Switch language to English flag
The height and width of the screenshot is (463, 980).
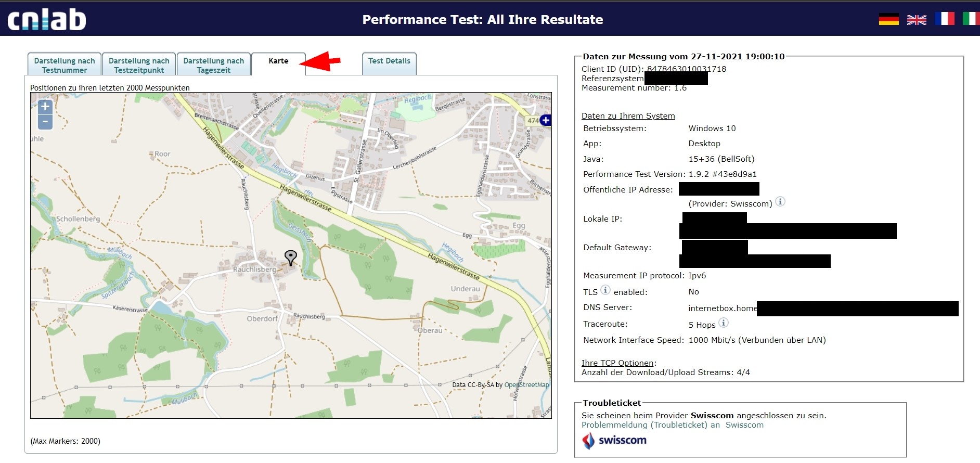pyautogui.click(x=917, y=19)
